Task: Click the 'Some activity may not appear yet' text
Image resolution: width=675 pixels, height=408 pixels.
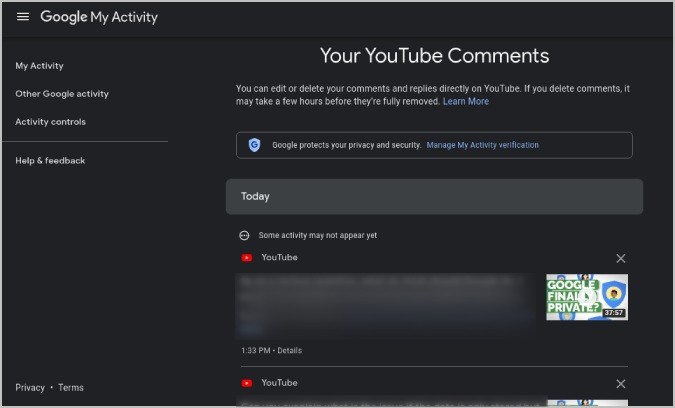Action: pos(318,235)
